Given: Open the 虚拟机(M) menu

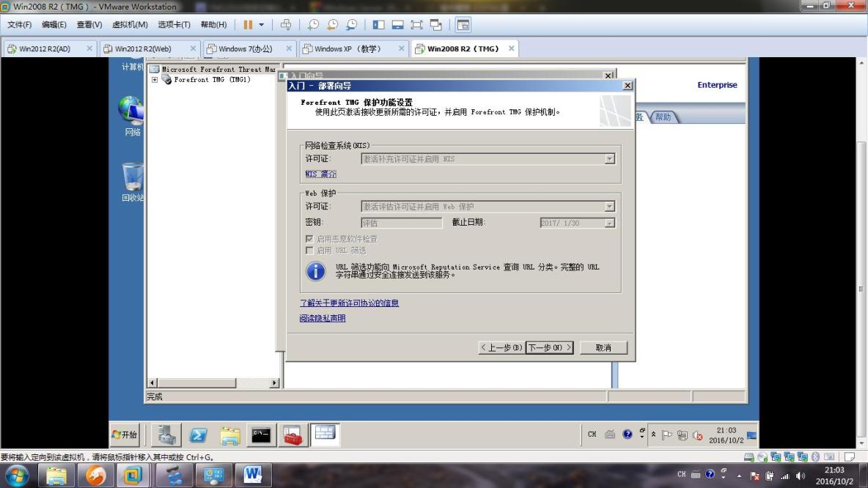Looking at the screenshot, I should point(130,25).
